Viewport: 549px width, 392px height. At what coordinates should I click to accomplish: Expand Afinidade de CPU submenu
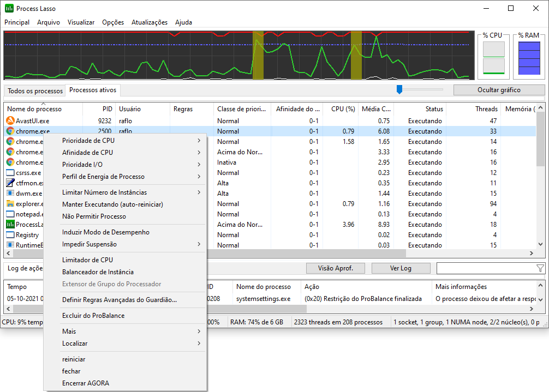point(199,153)
